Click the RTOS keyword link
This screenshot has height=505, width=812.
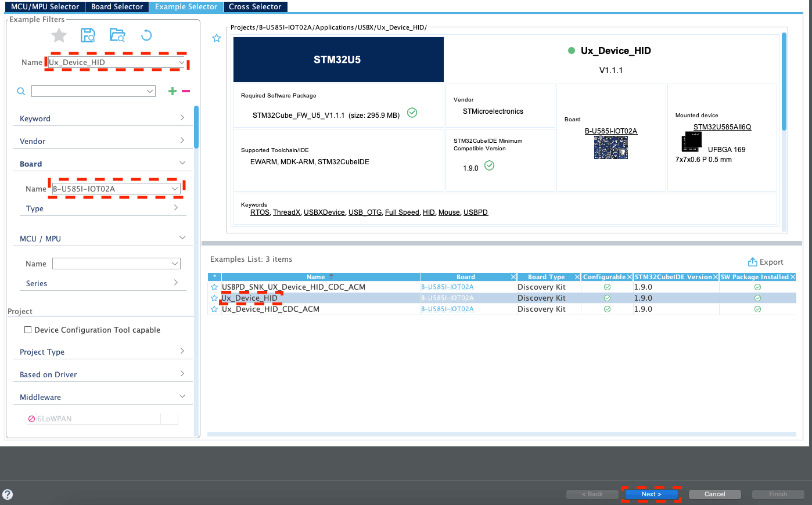[260, 212]
